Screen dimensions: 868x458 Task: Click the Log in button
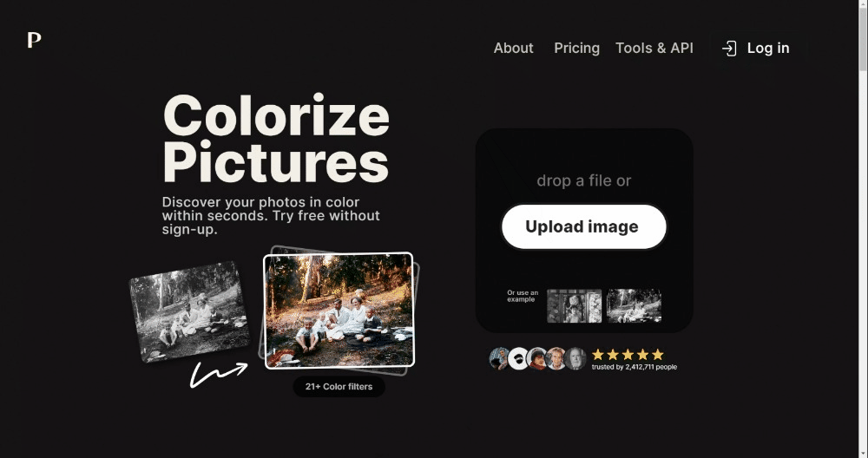tap(757, 48)
